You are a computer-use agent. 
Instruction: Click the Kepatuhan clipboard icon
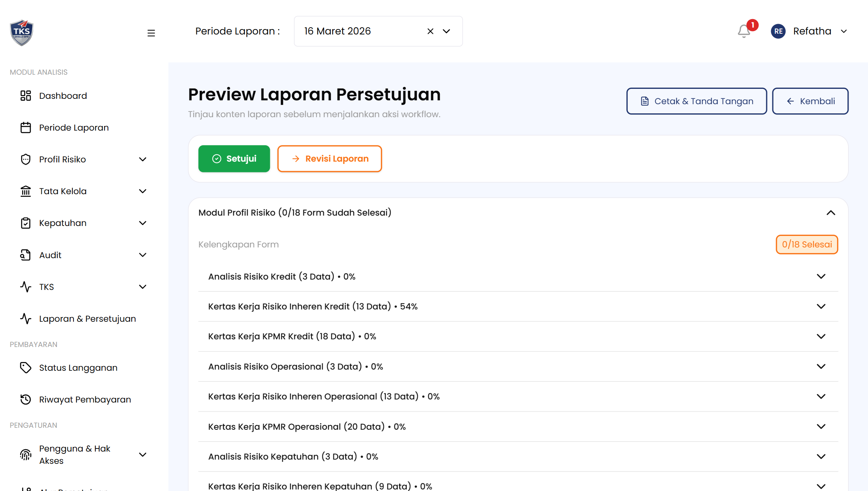point(26,223)
